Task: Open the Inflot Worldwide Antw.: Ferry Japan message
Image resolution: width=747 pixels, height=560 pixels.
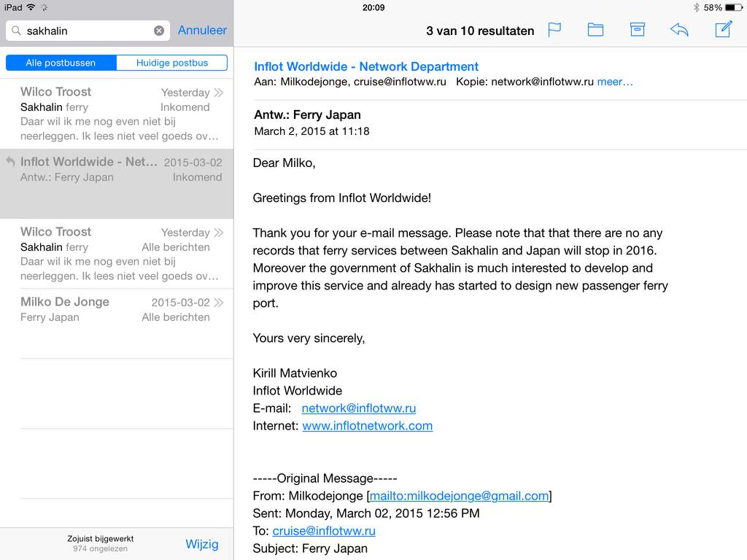Action: pos(117,184)
